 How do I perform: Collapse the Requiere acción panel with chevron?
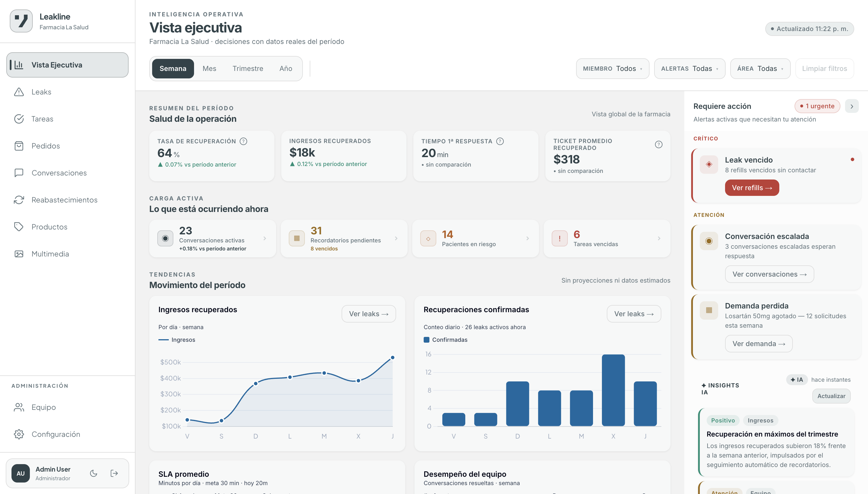852,106
